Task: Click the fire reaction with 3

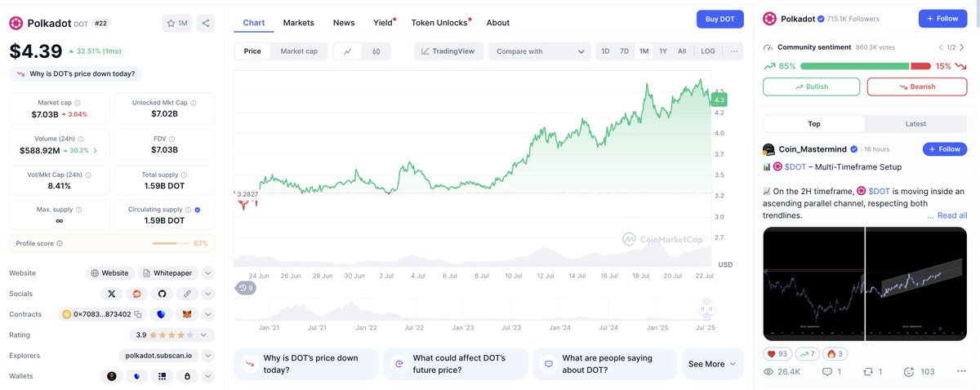Action: [x=835, y=353]
